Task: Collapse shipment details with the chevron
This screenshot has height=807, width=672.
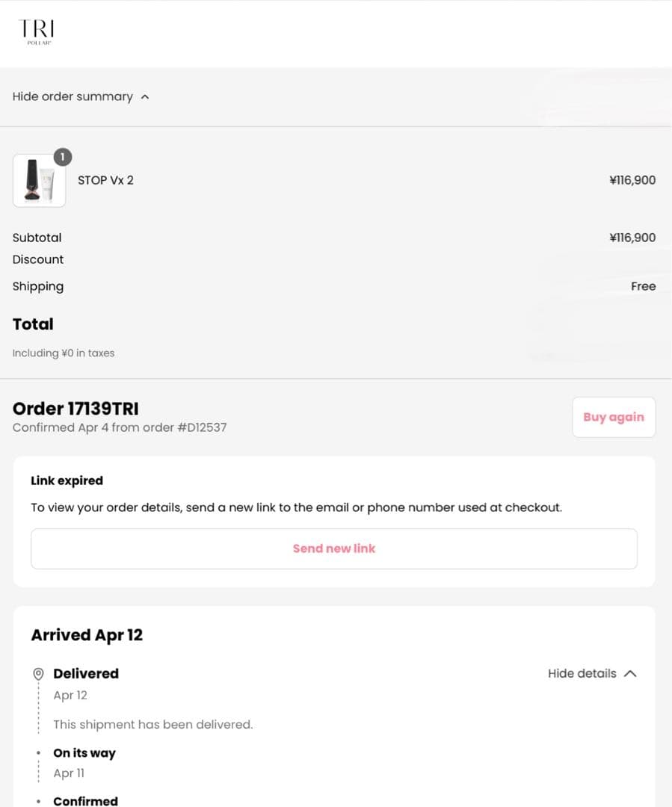Action: (630, 673)
